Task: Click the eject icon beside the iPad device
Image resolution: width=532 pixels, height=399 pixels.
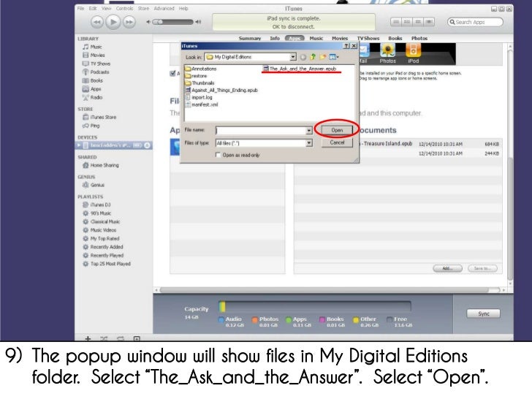Action: coord(148,145)
